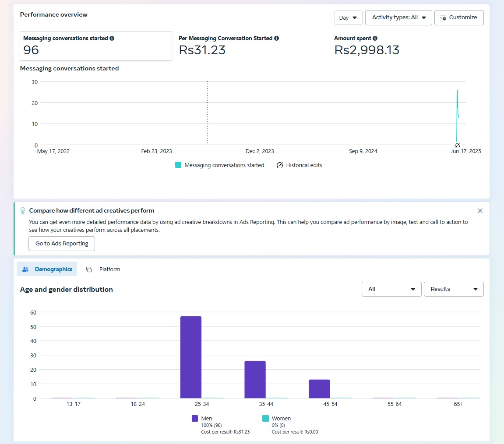Dismiss the ad creatives tip banner
The height and width of the screenshot is (444, 504).
480,210
